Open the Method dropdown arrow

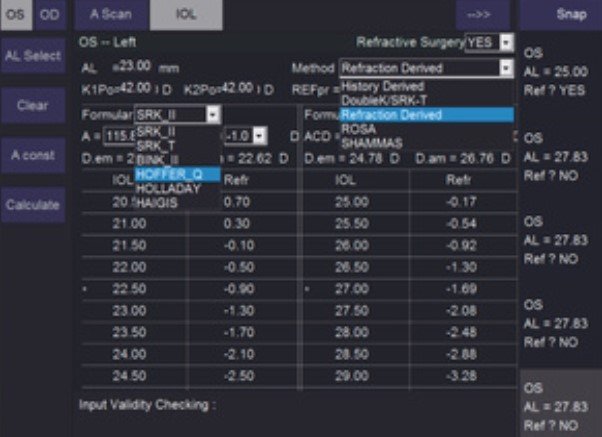click(505, 68)
